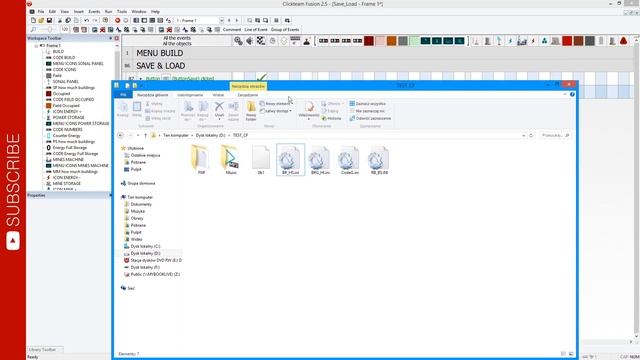Image resolution: width=640 pixels, height=360 pixels.
Task: Click Ten komputer in address bar breadcrumb
Action: coord(176,135)
